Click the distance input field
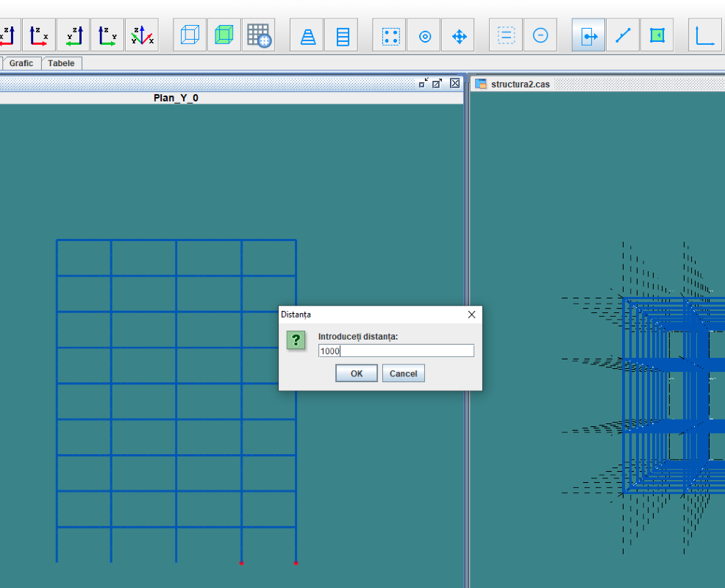 [x=396, y=351]
